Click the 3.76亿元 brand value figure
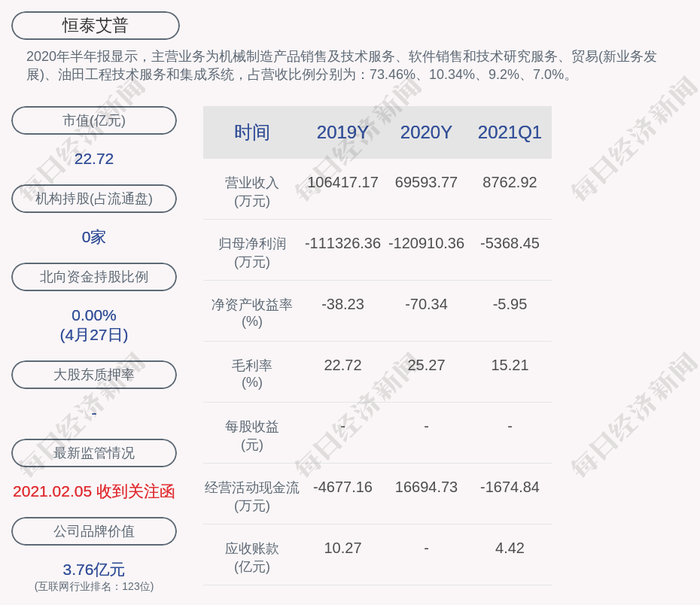The height and width of the screenshot is (605, 700). pos(94,570)
